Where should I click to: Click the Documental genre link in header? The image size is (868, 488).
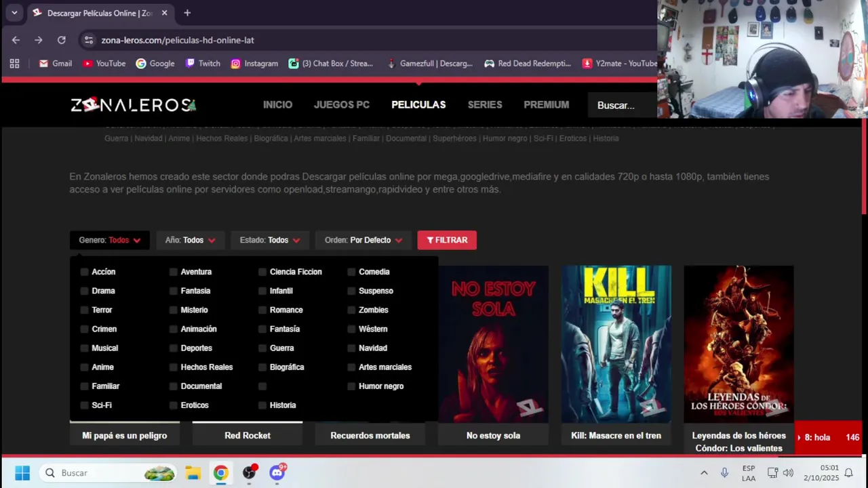[x=406, y=138]
